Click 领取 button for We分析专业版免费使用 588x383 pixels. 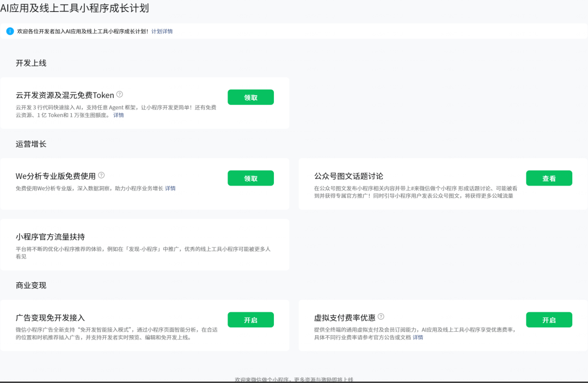250,178
